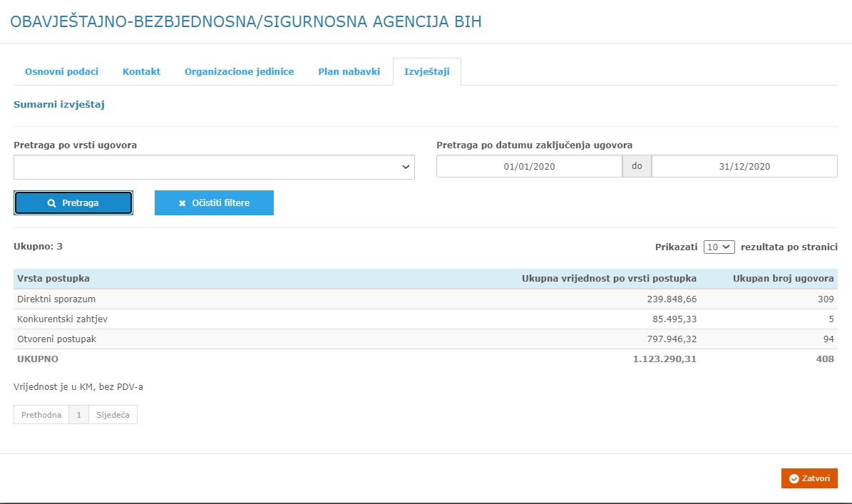The width and height of the screenshot is (852, 504).
Task: Select the Izvještaji tab
Action: click(x=426, y=72)
